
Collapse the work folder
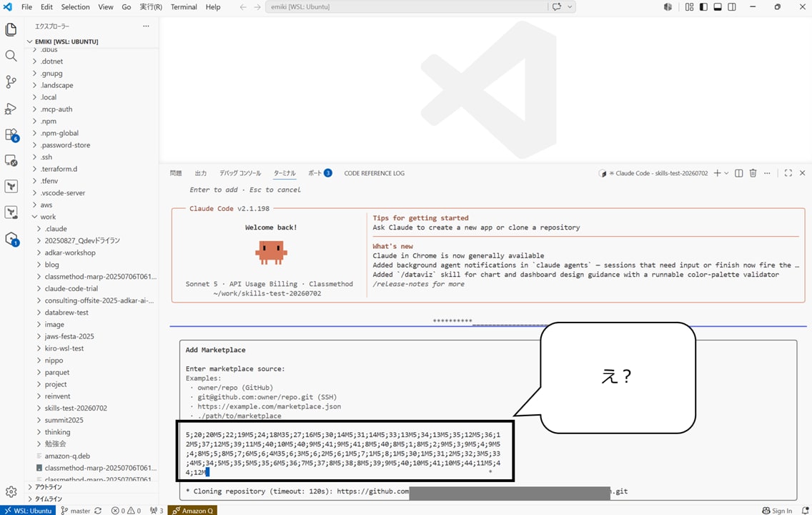pyautogui.click(x=48, y=217)
